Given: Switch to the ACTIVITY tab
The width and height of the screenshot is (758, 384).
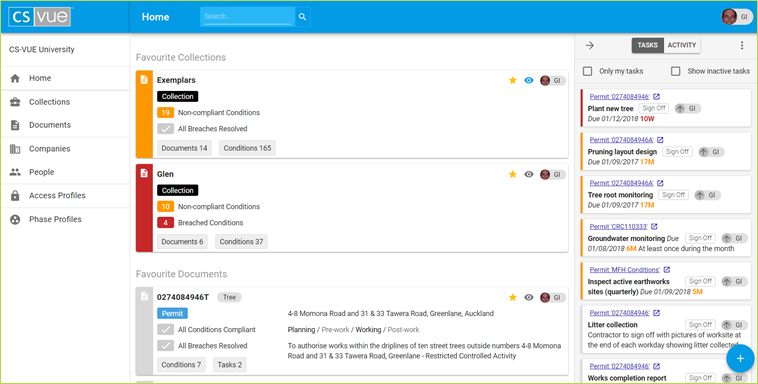Looking at the screenshot, I should [682, 45].
